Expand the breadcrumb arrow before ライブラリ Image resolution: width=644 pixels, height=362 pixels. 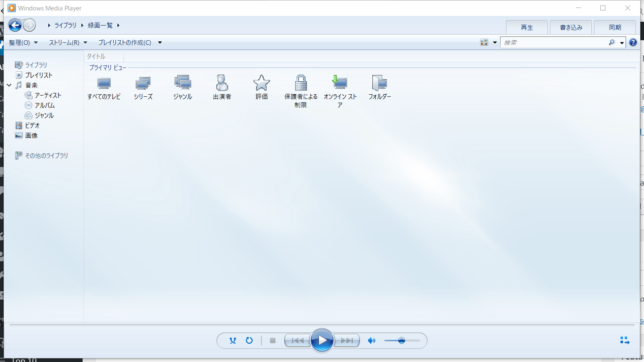[x=49, y=25]
